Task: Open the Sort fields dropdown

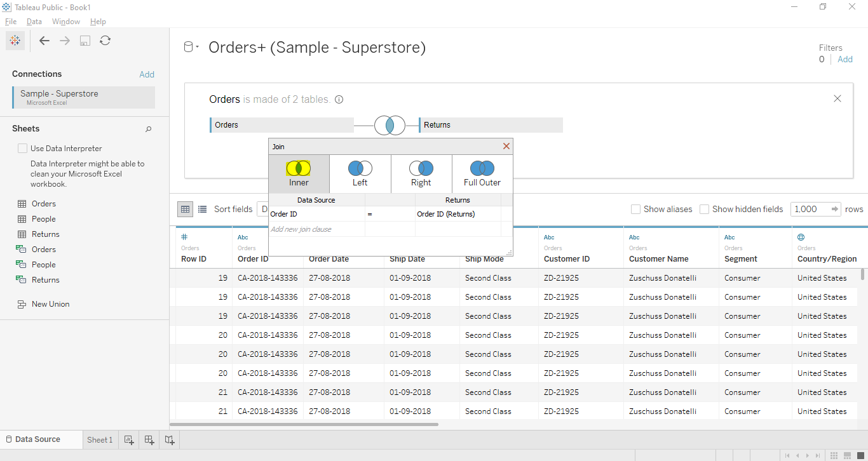Action: pos(262,209)
